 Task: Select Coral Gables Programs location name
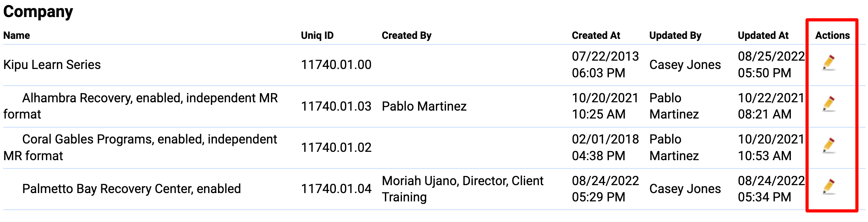click(x=140, y=147)
